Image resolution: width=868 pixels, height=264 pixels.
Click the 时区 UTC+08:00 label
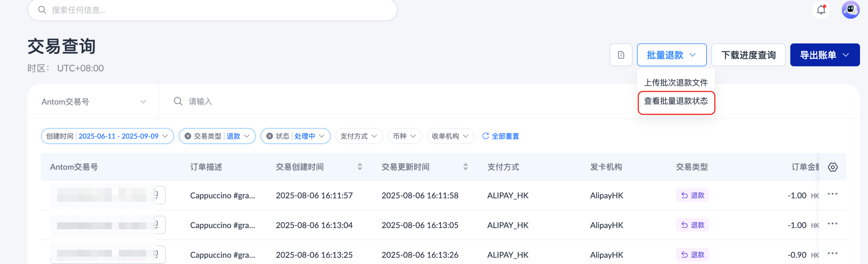click(65, 68)
